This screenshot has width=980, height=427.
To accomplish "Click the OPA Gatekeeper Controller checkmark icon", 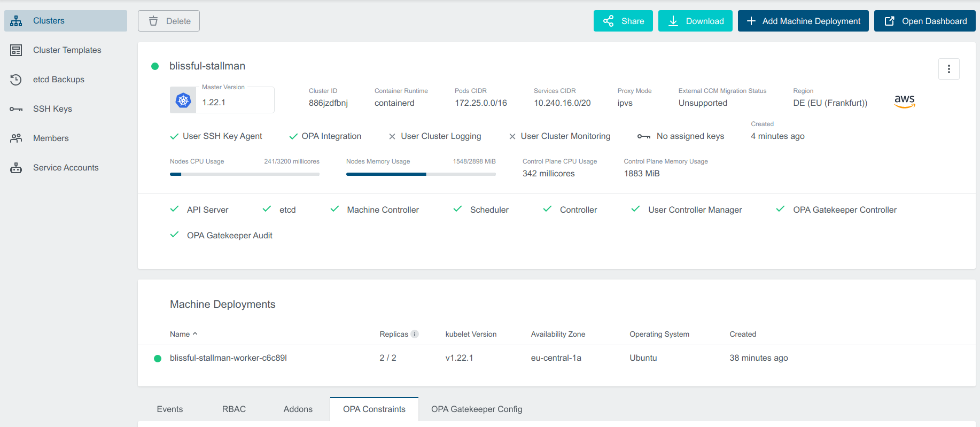I will [780, 209].
